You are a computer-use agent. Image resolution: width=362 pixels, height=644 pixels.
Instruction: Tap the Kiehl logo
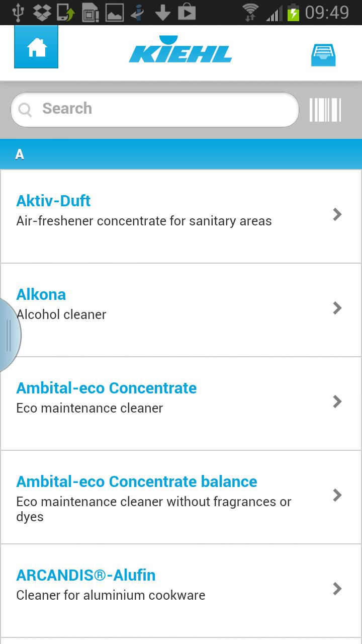tap(180, 50)
